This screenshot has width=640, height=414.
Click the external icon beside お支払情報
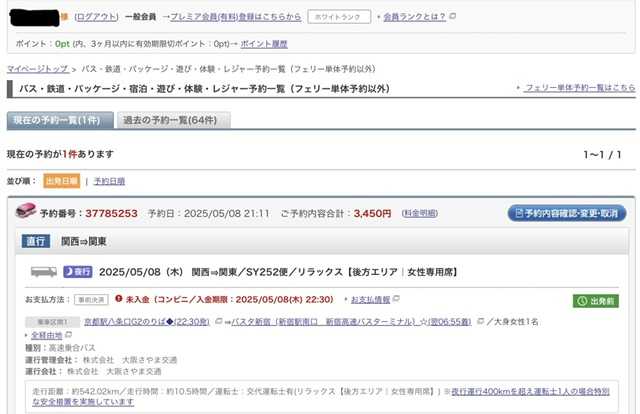[396, 299]
